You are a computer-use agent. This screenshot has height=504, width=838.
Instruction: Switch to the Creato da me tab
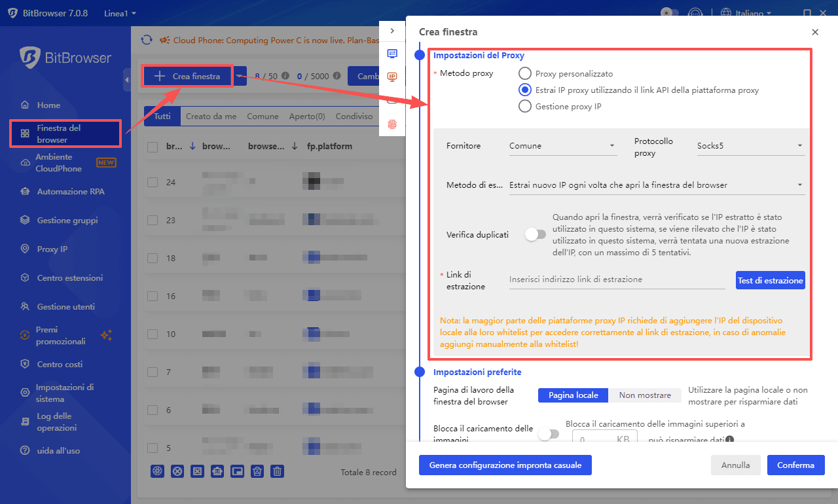click(x=211, y=116)
